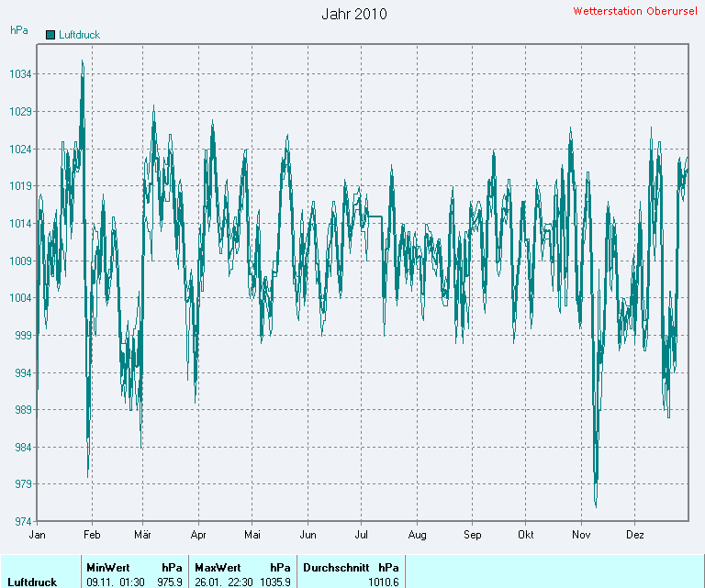Click the chart title Jahr 2010
705x588 pixels.
[x=354, y=14]
